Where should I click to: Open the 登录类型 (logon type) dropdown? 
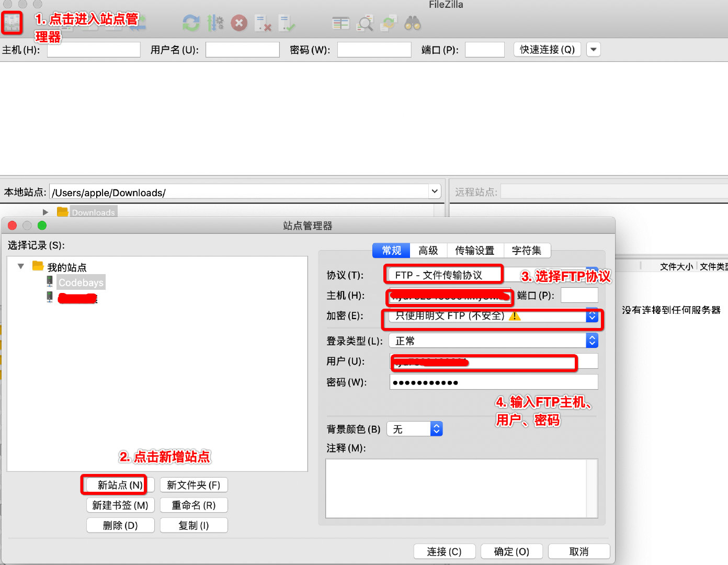(591, 341)
